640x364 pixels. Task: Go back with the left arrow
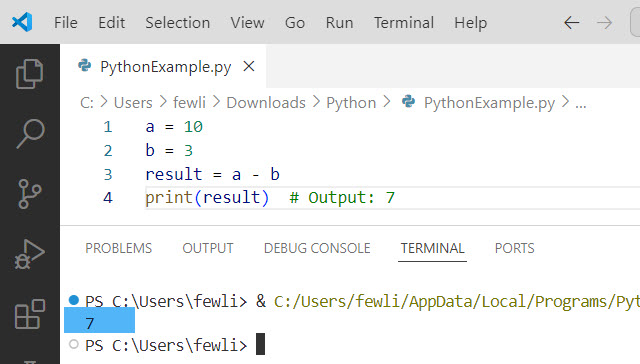click(571, 22)
